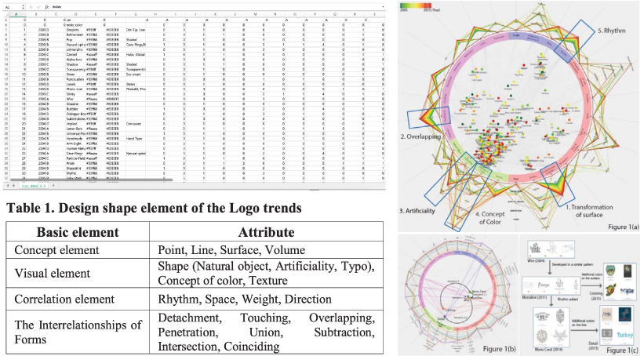Select column G header
The height and width of the screenshot is (356, 644).
136,14
